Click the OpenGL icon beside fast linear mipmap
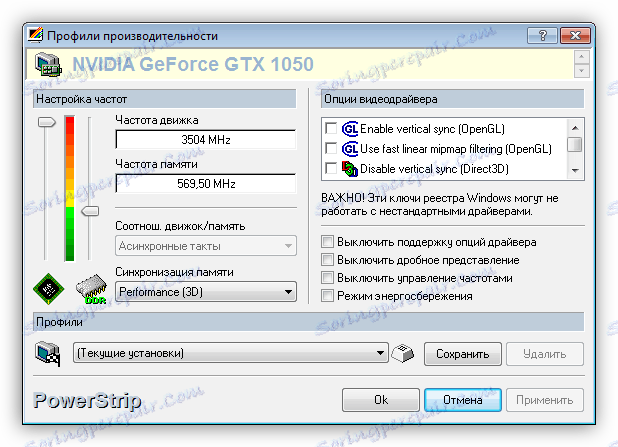The image size is (618, 447). (350, 149)
